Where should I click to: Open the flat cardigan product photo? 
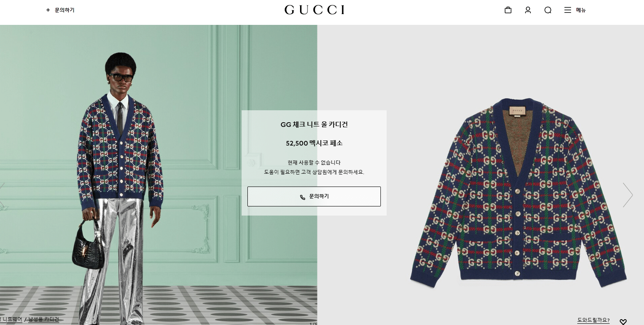click(x=518, y=193)
